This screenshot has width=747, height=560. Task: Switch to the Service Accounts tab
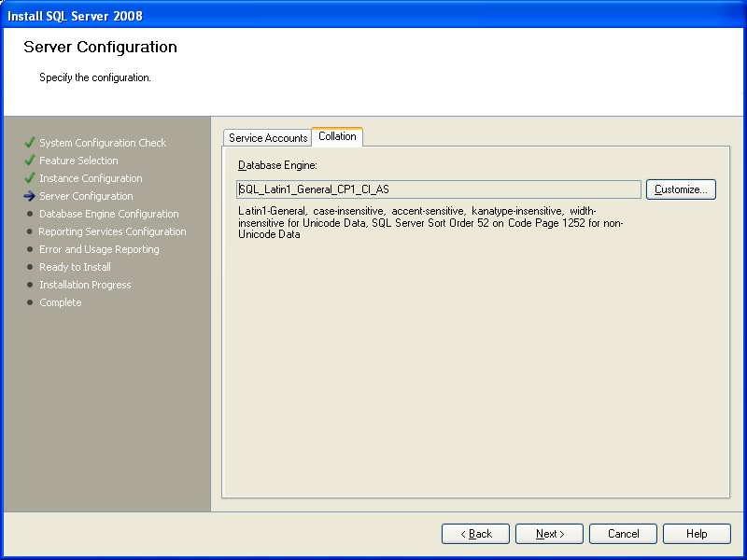(x=268, y=137)
